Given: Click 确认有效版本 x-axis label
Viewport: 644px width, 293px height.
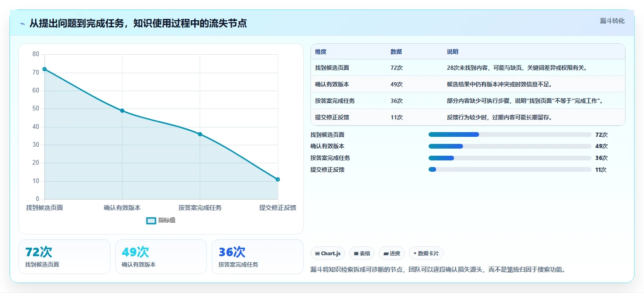Looking at the screenshot, I should (x=122, y=208).
